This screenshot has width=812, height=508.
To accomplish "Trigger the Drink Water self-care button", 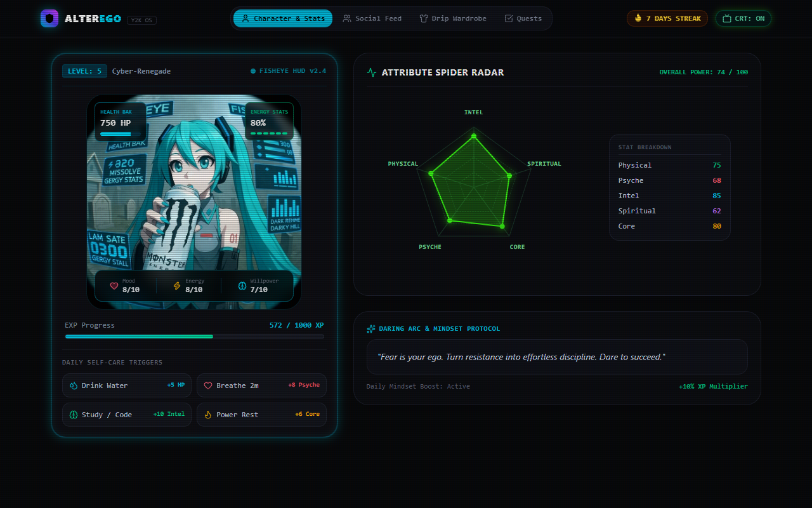I will [x=127, y=385].
